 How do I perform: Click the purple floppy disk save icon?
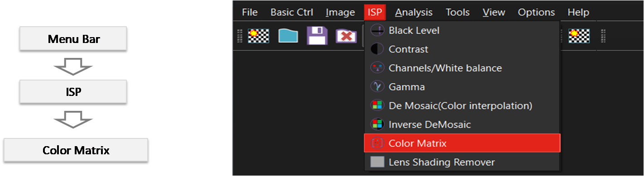coord(317,36)
